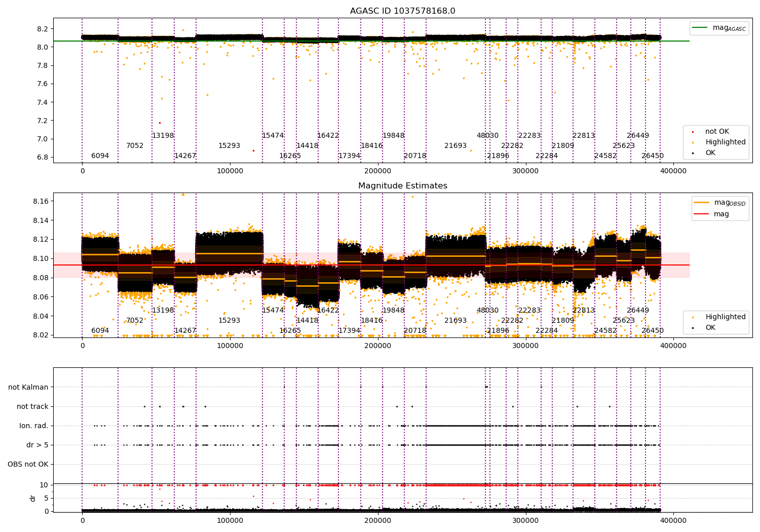The image size is (760, 532).
Task: Click the '8.06' y-axis tick label
Action: point(41,297)
